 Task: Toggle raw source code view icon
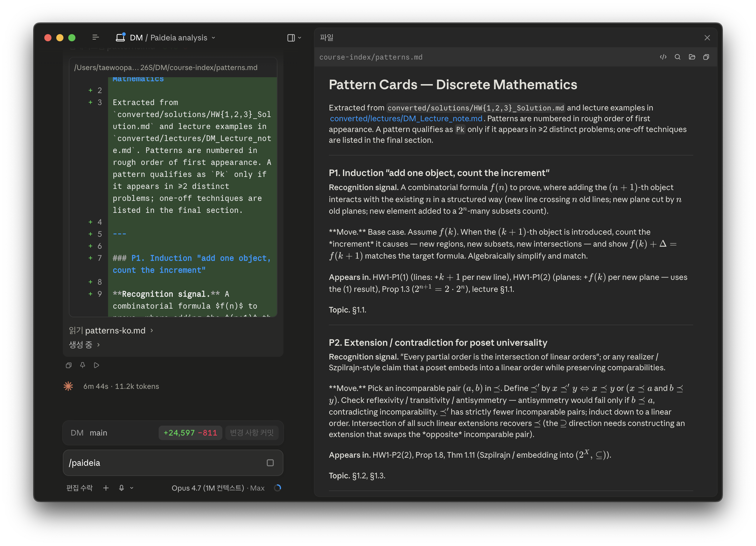tap(663, 57)
